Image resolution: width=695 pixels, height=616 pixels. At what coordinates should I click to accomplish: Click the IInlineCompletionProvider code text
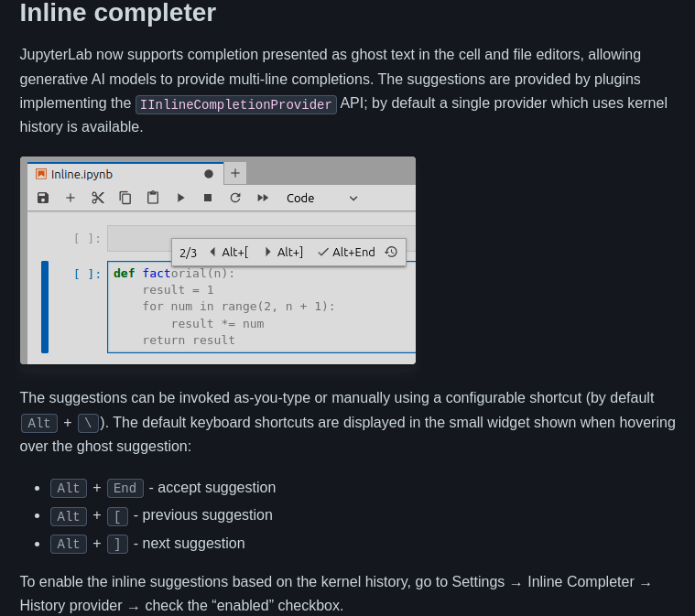click(236, 104)
